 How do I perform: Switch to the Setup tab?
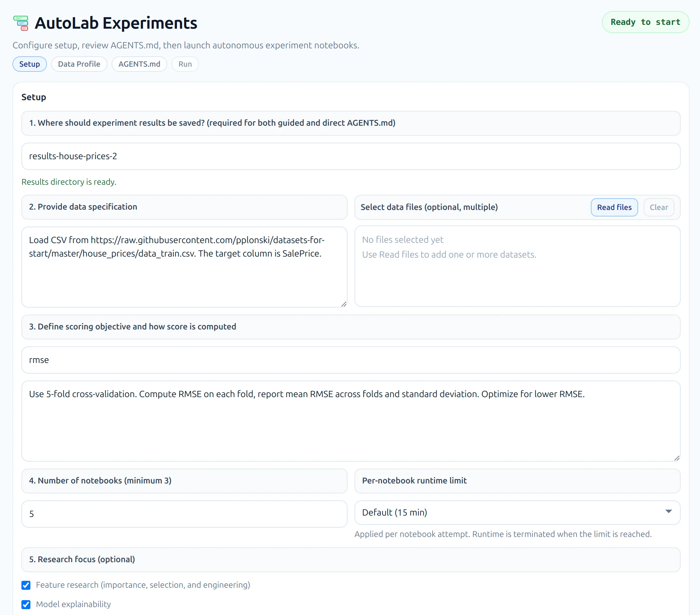tap(29, 64)
